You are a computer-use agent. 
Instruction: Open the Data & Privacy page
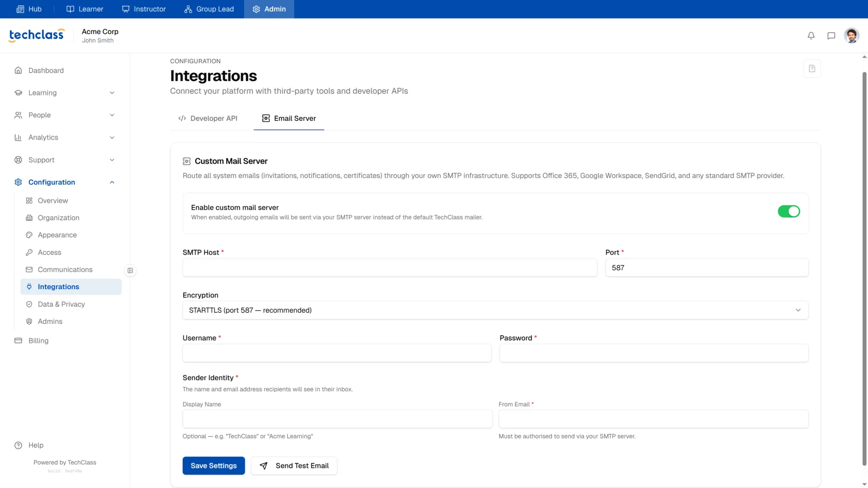[71, 305]
